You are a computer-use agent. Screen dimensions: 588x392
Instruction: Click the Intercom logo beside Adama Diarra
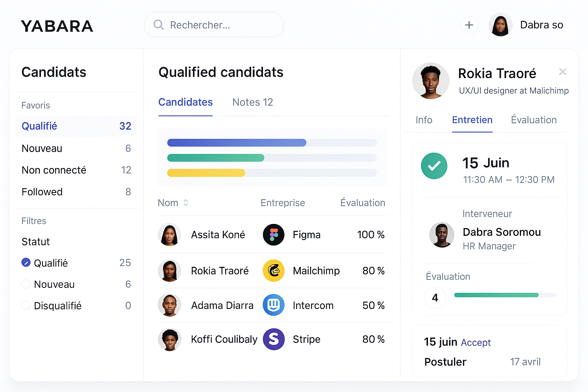pos(273,305)
